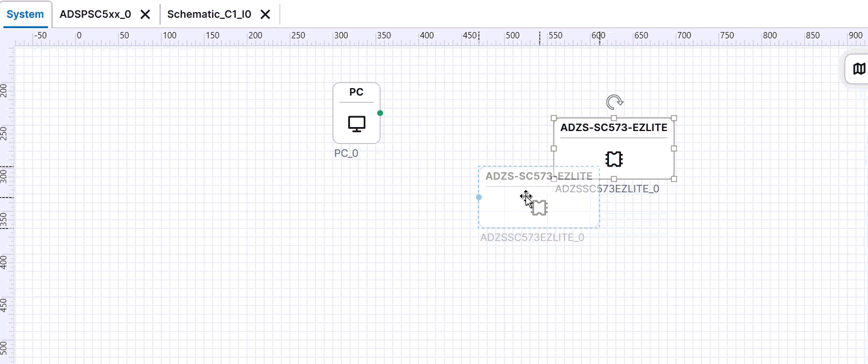This screenshot has height=364, width=868.
Task: Click the blue port dot on faded block
Action: point(479,197)
